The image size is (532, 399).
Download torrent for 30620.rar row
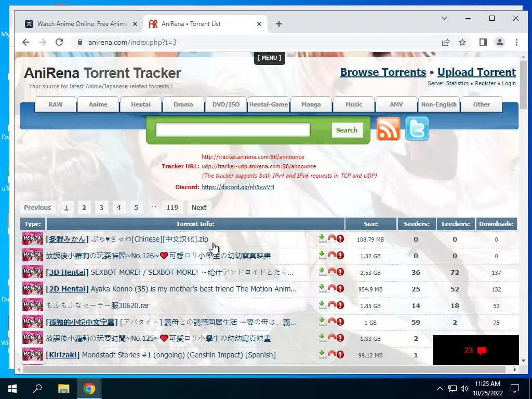[323, 304]
